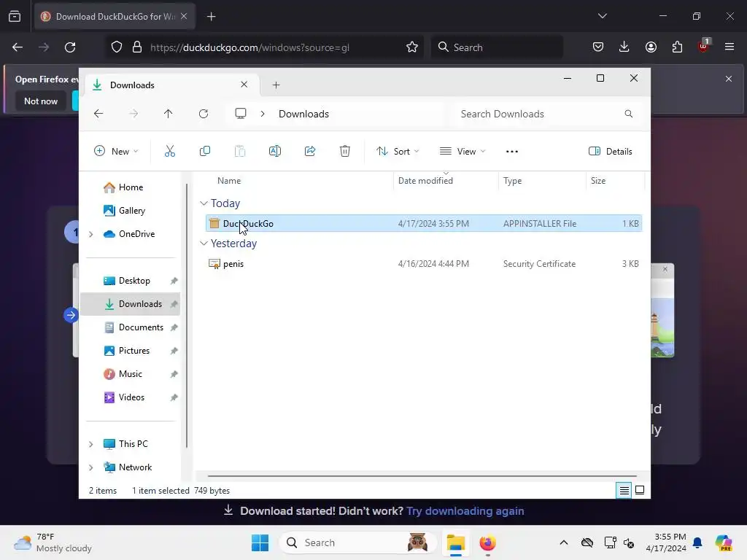Image resolution: width=747 pixels, height=560 pixels.
Task: Open Documents in navigation pane
Action: 131,327
